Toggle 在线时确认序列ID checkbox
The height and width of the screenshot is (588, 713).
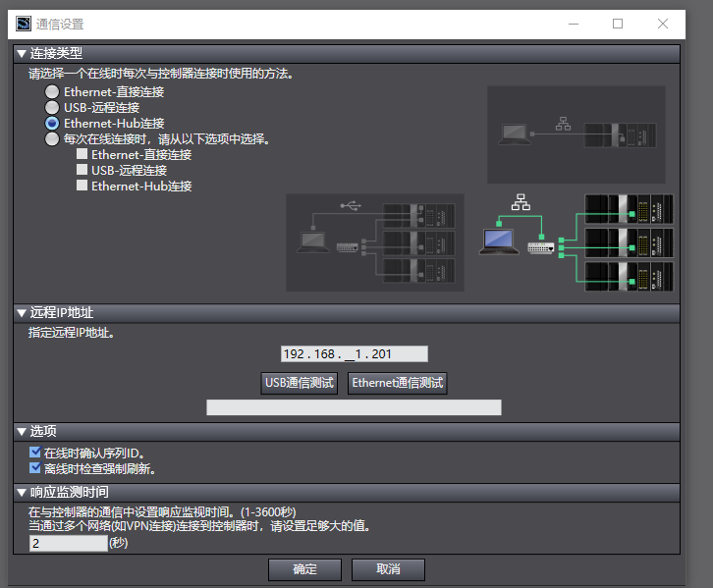[35, 453]
